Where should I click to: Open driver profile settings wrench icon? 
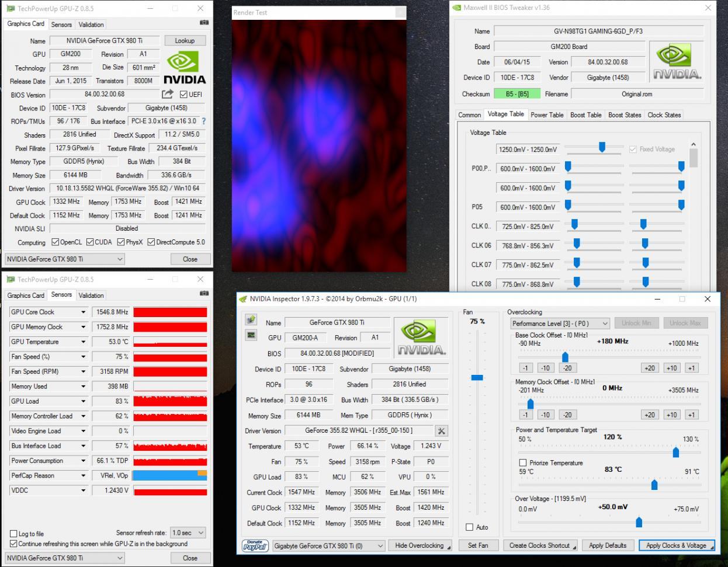(442, 431)
